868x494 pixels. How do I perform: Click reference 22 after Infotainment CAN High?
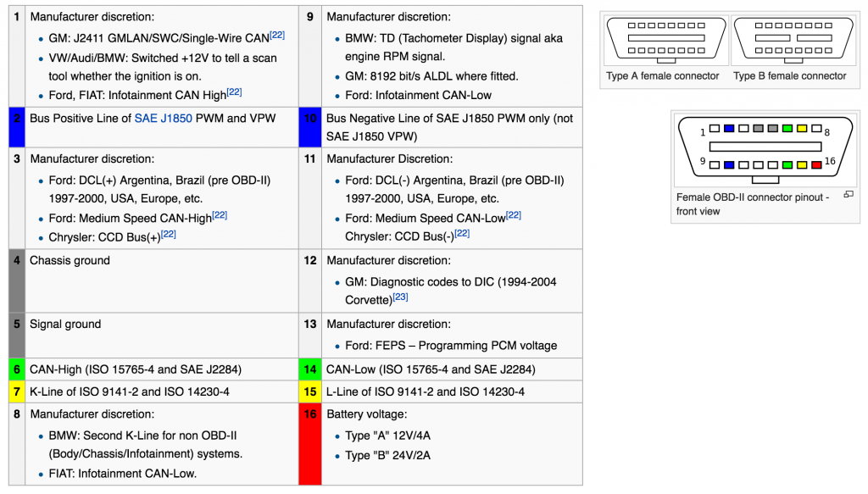click(x=234, y=92)
